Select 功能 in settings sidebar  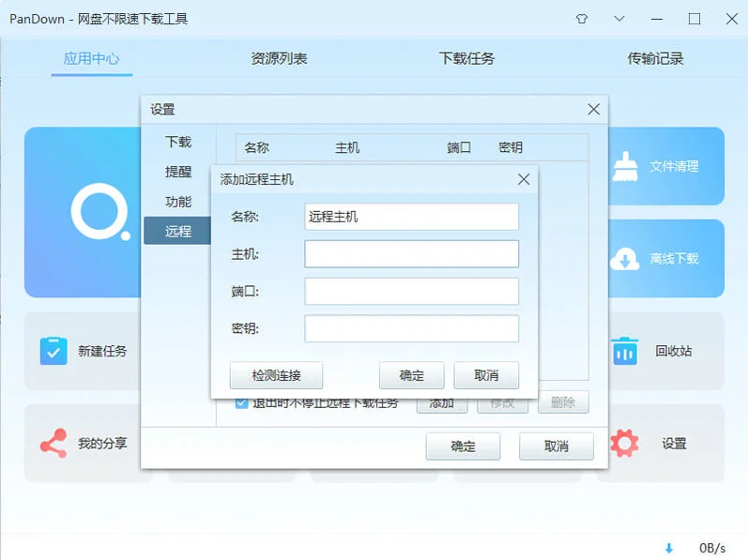pyautogui.click(x=178, y=202)
